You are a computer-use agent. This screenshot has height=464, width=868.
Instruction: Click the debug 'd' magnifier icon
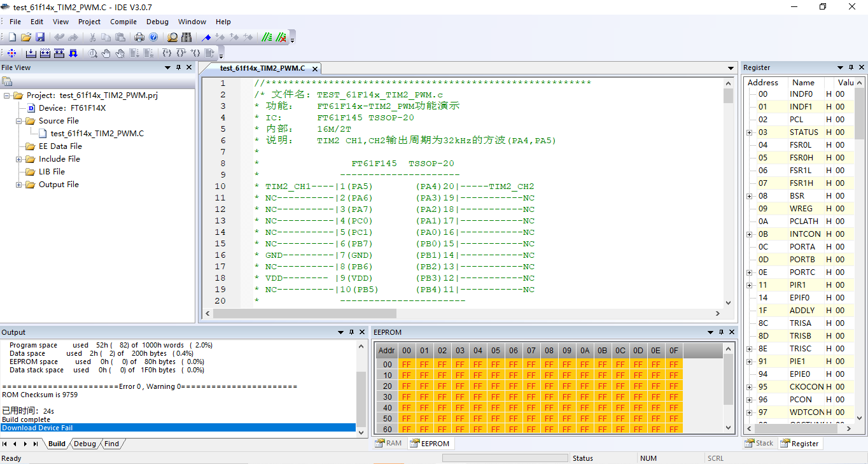(x=92, y=53)
